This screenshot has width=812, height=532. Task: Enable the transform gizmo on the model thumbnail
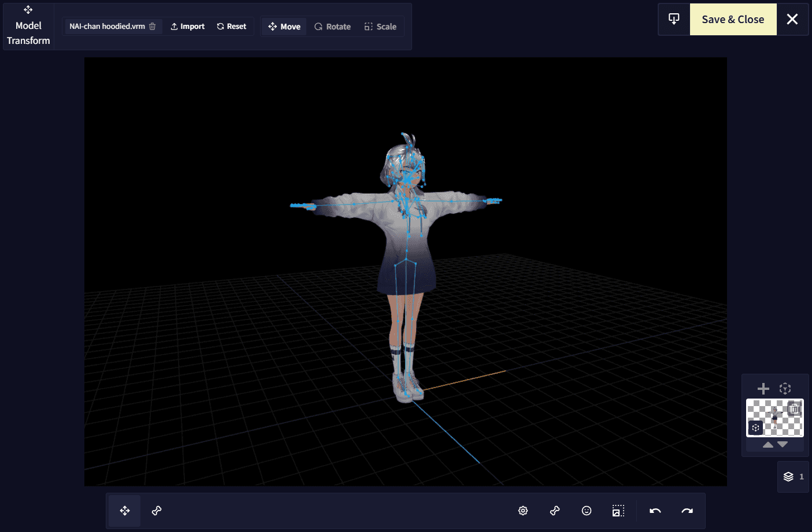[755, 427]
